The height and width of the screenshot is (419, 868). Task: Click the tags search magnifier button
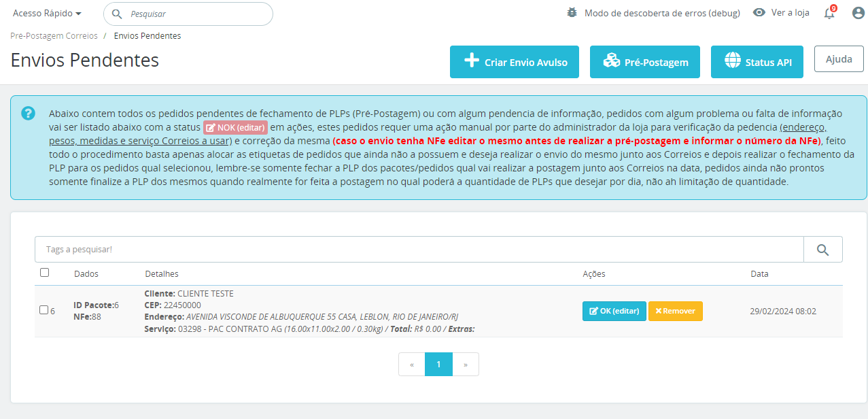point(823,250)
